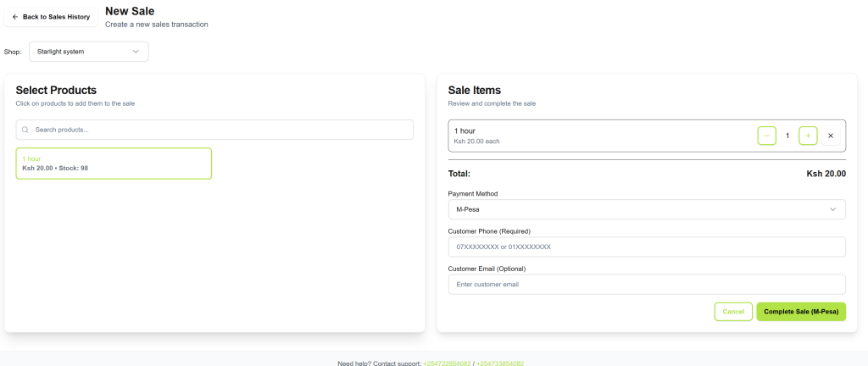The image size is (868, 366).
Task: Click the Select Products heading
Action: coord(56,90)
